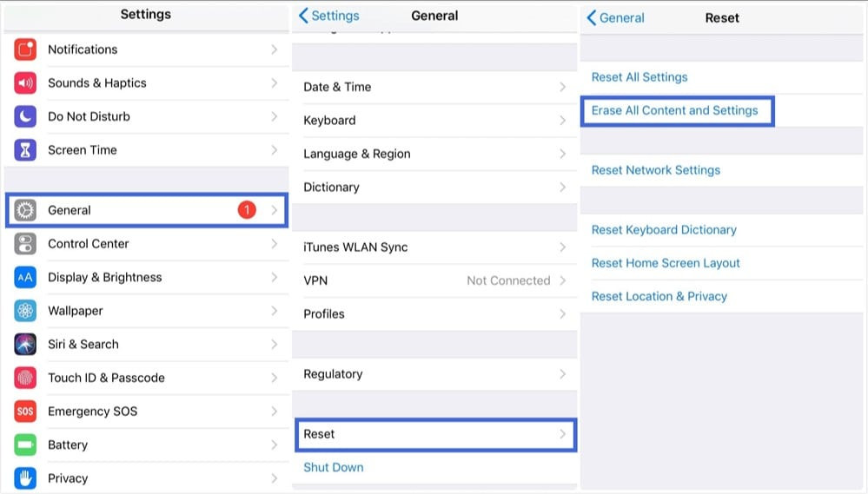Tap the Emergency SOS red icon
Viewport: 868px width, 494px height.
(25, 411)
